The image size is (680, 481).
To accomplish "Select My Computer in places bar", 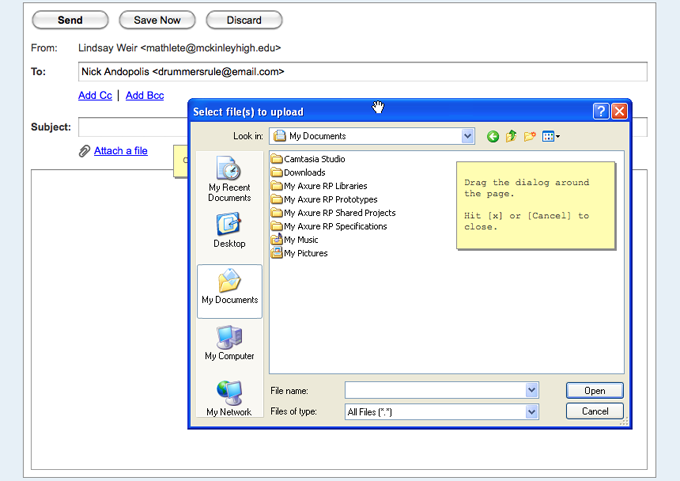I will [229, 343].
